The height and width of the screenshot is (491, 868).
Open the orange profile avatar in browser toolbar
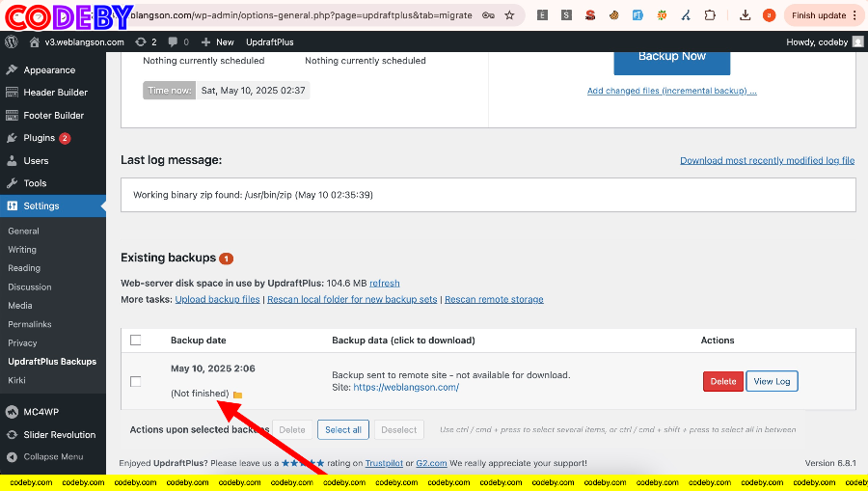click(769, 15)
